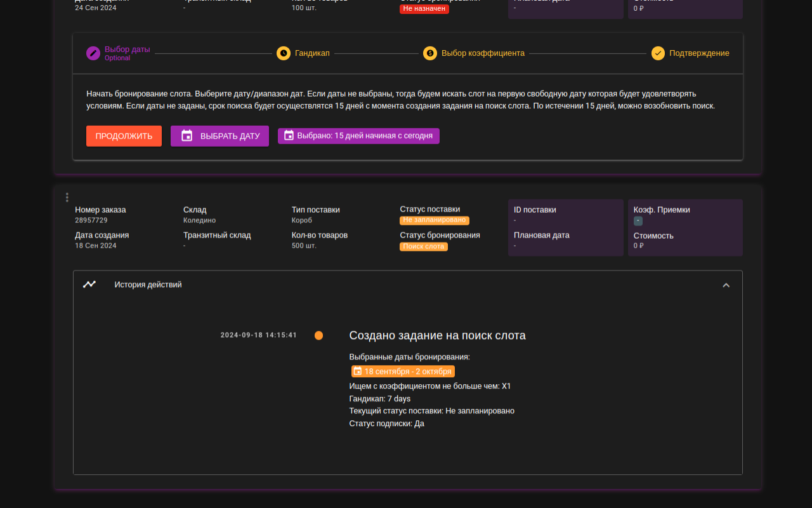Screen dimensions: 812x508
Task: Switch to the Выбор коэффициента step label
Action: [x=483, y=53]
